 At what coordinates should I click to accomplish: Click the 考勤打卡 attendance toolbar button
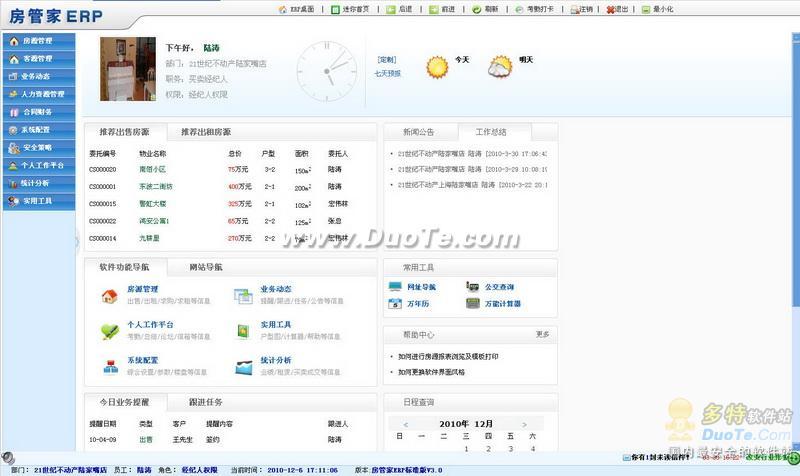click(534, 9)
